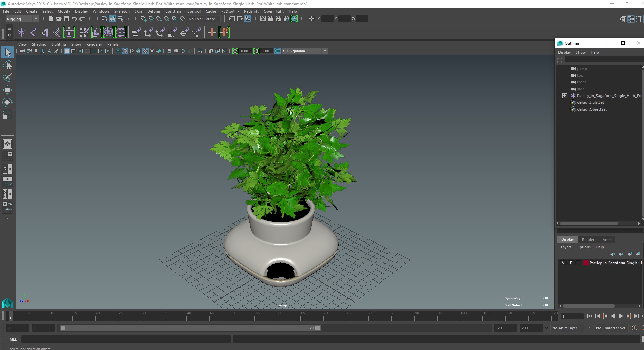Select the Create Locator shelf icon
Image resolution: width=644 pixels, height=350 pixels.
(x=21, y=33)
